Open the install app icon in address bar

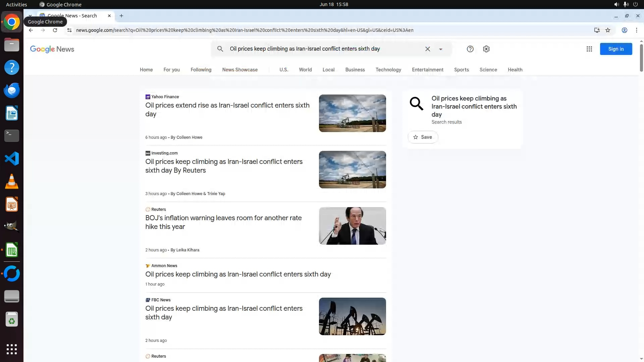tap(597, 30)
